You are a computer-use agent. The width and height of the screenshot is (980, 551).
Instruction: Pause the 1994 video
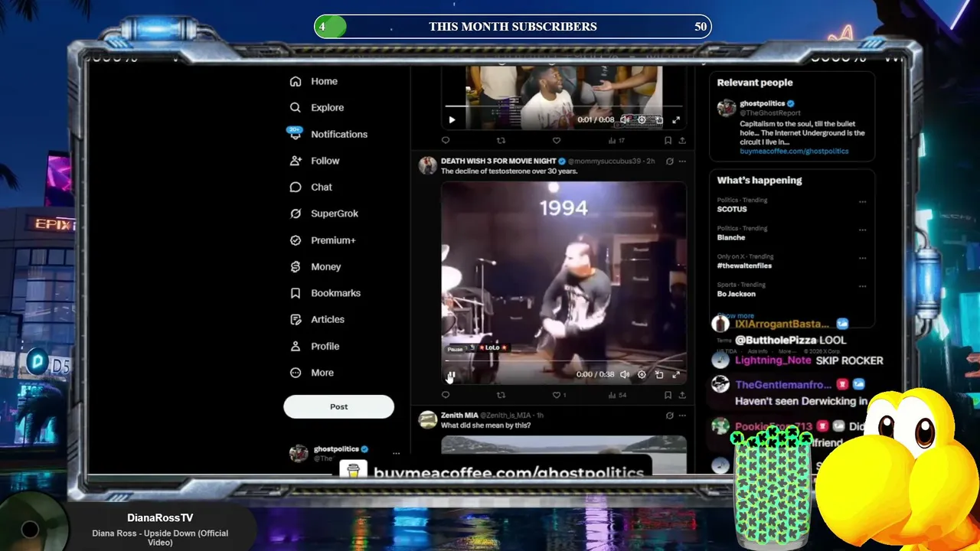click(451, 375)
